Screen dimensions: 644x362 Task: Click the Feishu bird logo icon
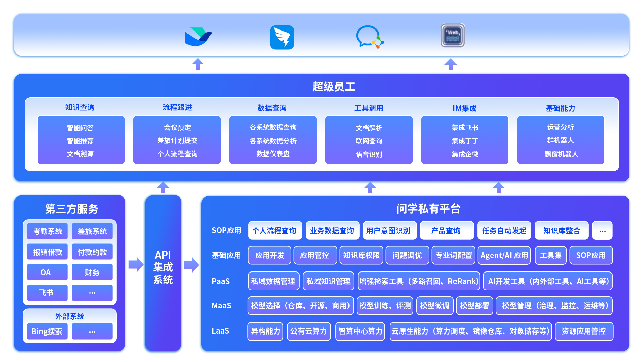[x=198, y=37]
